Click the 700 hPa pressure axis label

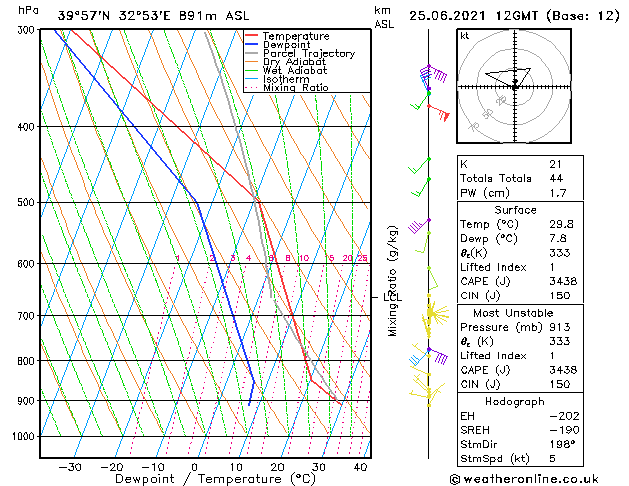28,316
